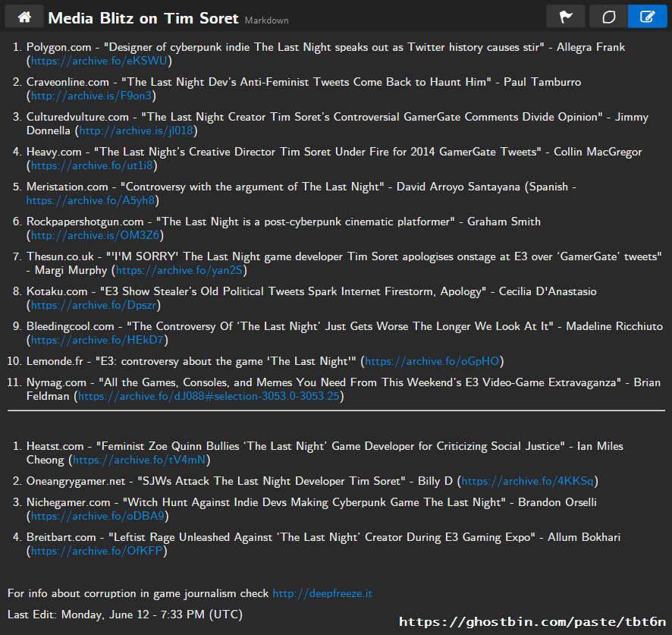Open the Craveonline archive link F9on3

(x=91, y=96)
